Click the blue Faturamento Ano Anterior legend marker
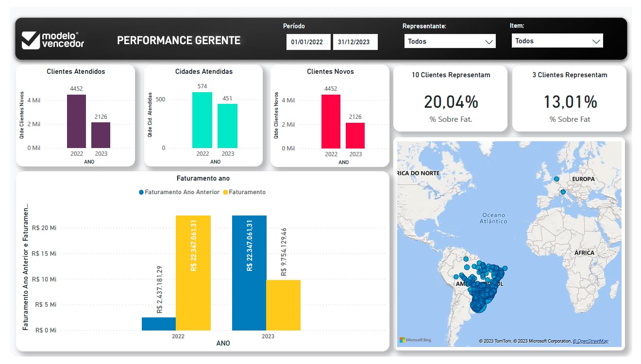The width and height of the screenshot is (641, 364). point(141,192)
